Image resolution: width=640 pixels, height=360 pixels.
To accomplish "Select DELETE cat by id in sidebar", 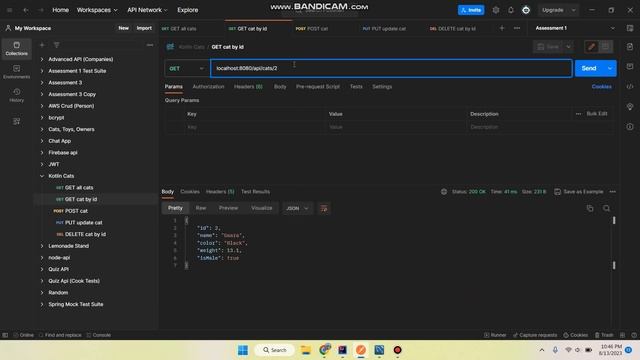I will tap(85, 234).
